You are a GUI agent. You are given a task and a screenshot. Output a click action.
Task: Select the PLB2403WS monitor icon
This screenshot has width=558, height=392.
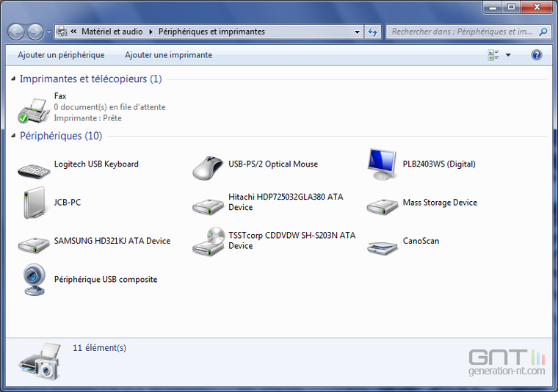pos(382,164)
